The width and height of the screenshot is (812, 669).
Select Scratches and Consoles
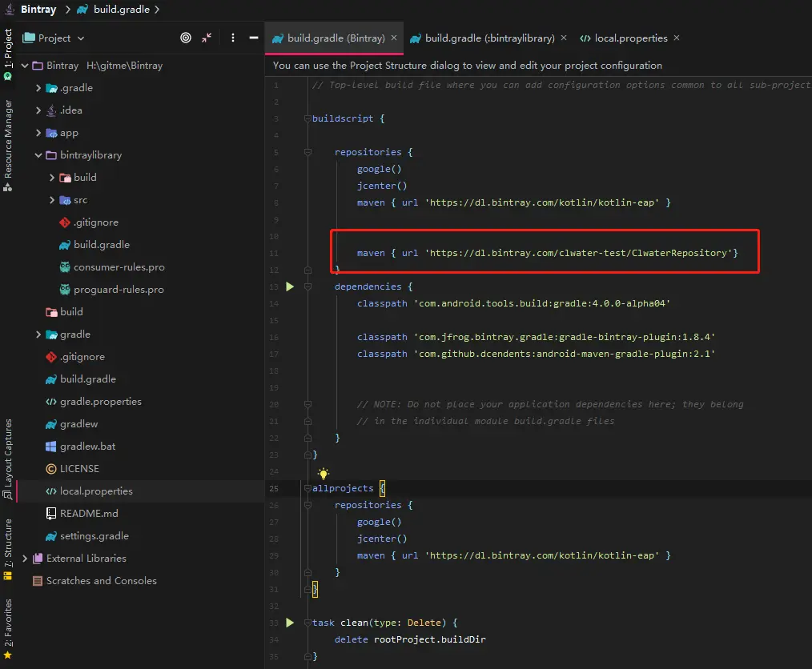94,581
